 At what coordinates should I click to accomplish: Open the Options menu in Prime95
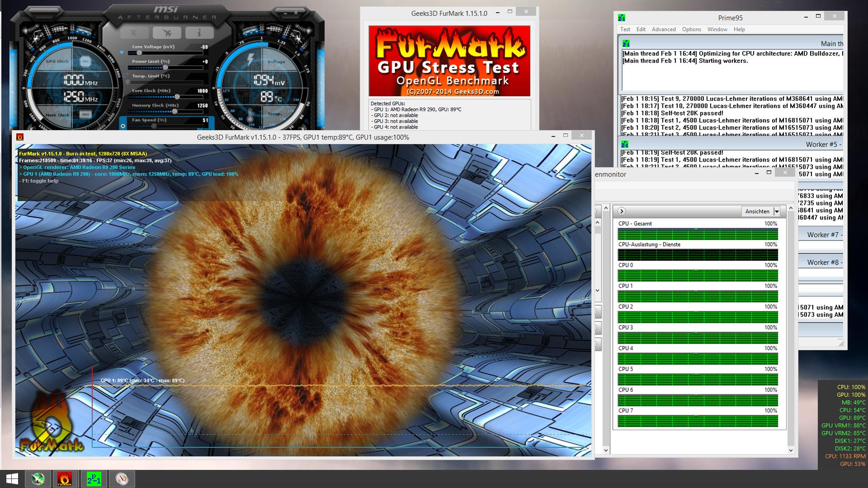(x=692, y=29)
